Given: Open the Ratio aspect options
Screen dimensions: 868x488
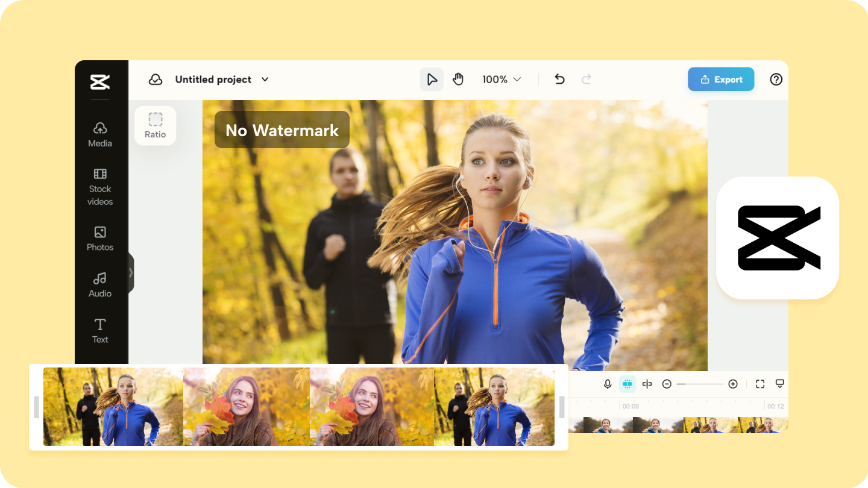Looking at the screenshot, I should click(x=155, y=125).
